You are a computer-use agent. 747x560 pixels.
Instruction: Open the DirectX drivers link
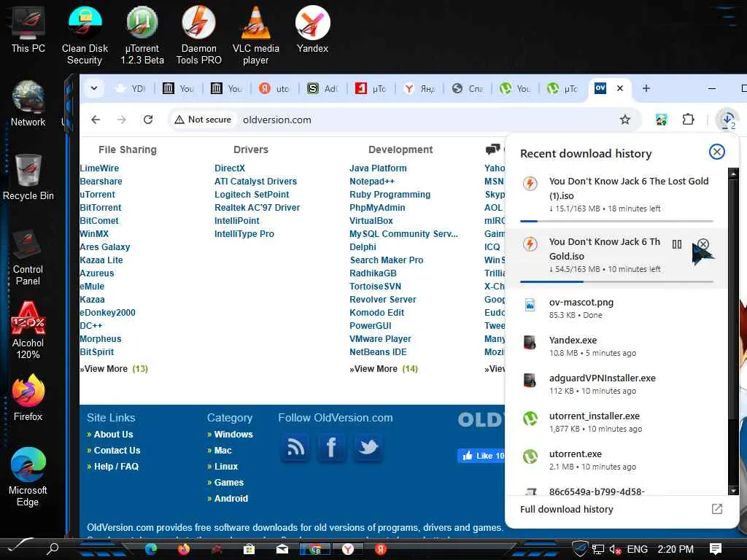tap(230, 168)
